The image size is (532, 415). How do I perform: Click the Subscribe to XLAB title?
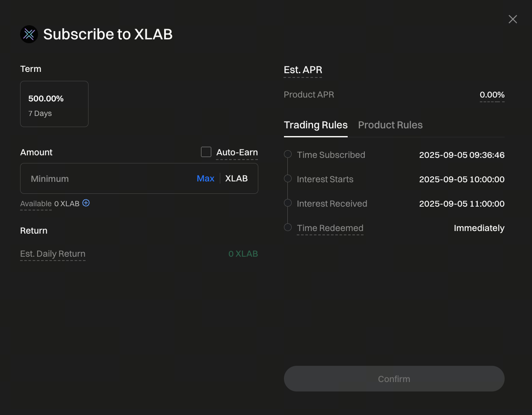108,34
